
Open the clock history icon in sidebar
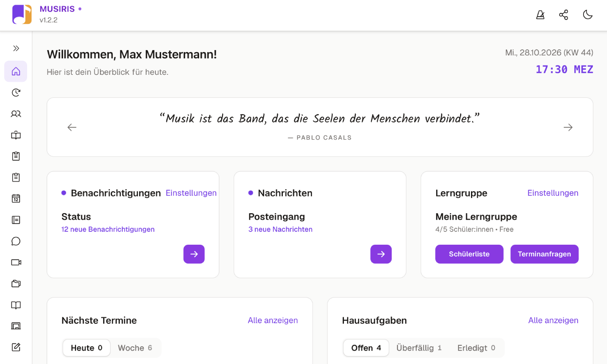[16, 93]
